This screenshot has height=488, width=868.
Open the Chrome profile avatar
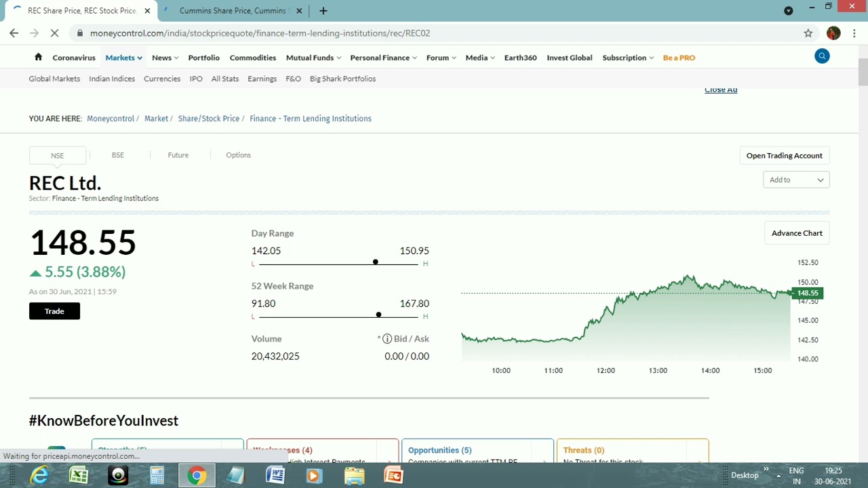point(833,33)
